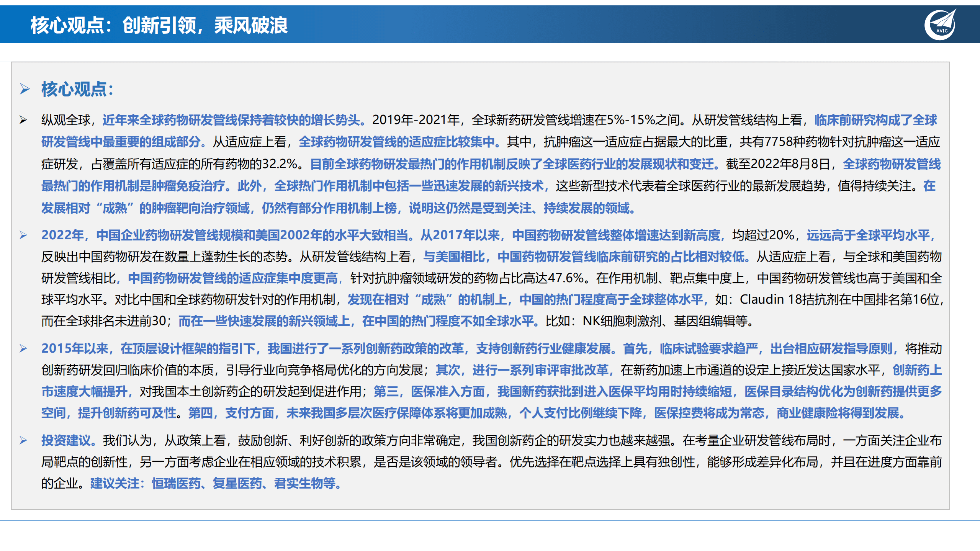This screenshot has height=551, width=980.
Task: Click the text NK细胞刺激剂、基因组编辑等
Action: [x=664, y=321]
